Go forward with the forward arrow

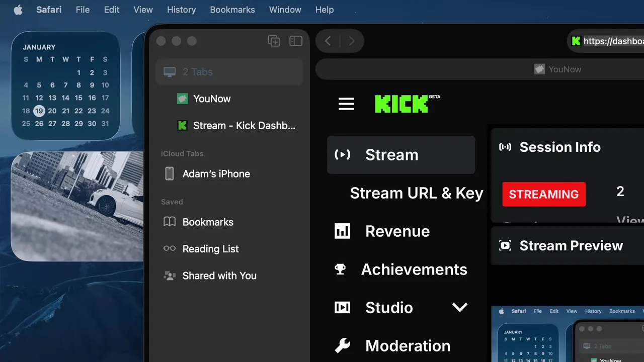click(352, 41)
